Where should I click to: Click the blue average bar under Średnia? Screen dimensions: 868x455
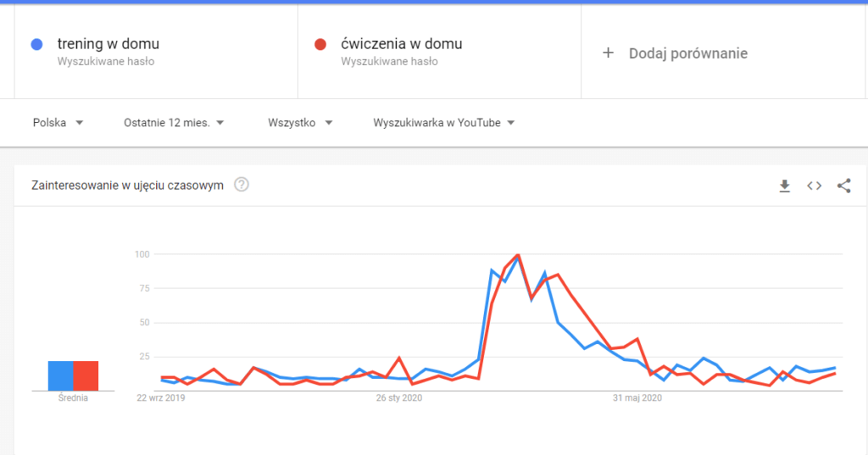(x=60, y=375)
